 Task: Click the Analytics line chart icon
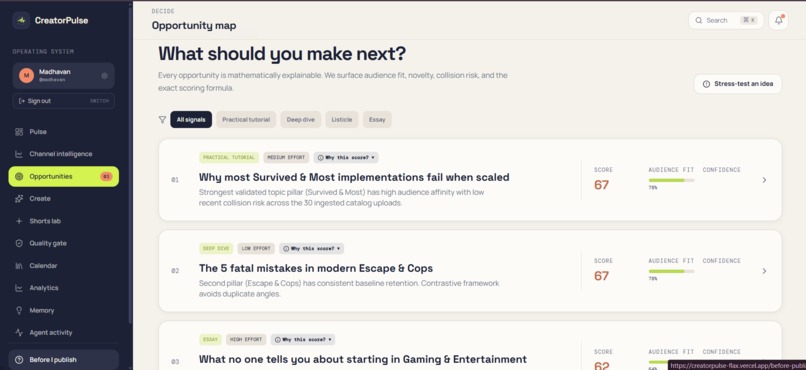[x=19, y=288]
